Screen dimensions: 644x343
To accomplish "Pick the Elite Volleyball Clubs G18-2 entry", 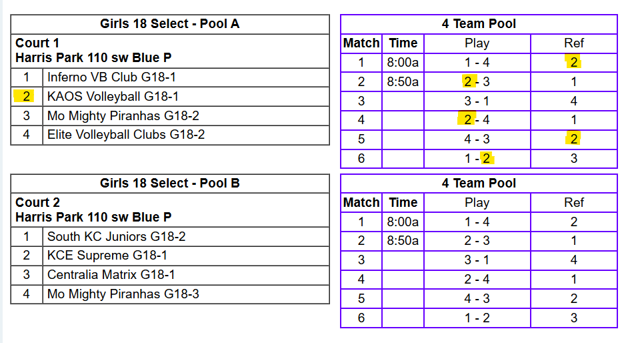I will tap(126, 135).
